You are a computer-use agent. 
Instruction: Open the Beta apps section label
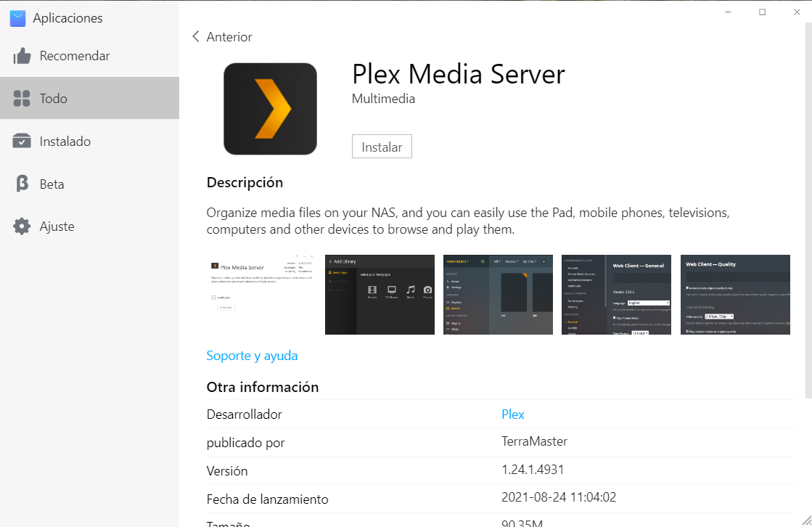pos(52,184)
